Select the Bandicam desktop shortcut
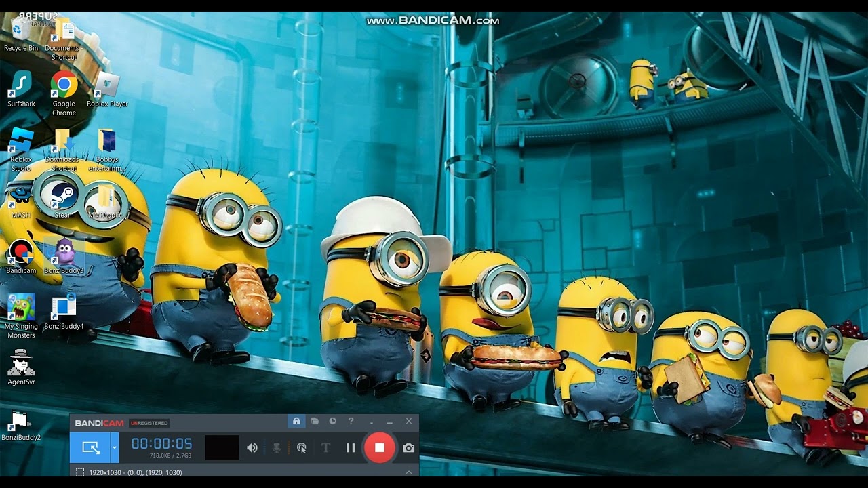868x488 pixels. 21,256
